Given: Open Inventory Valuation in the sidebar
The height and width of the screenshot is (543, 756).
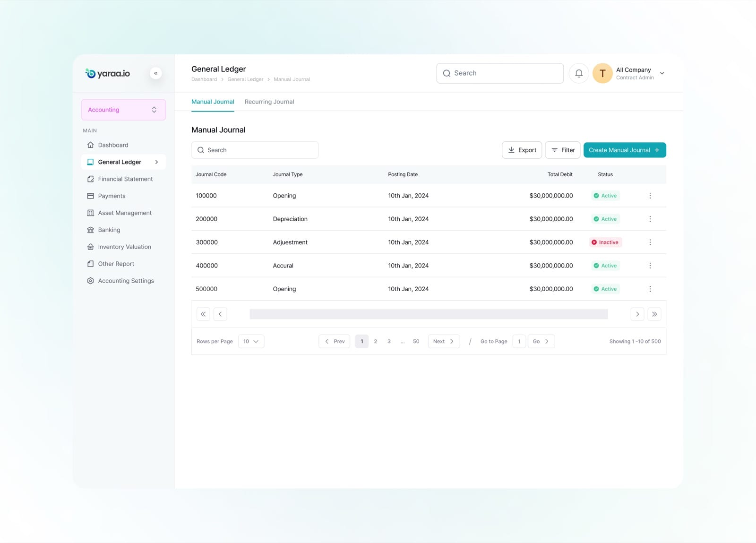Looking at the screenshot, I should point(123,247).
